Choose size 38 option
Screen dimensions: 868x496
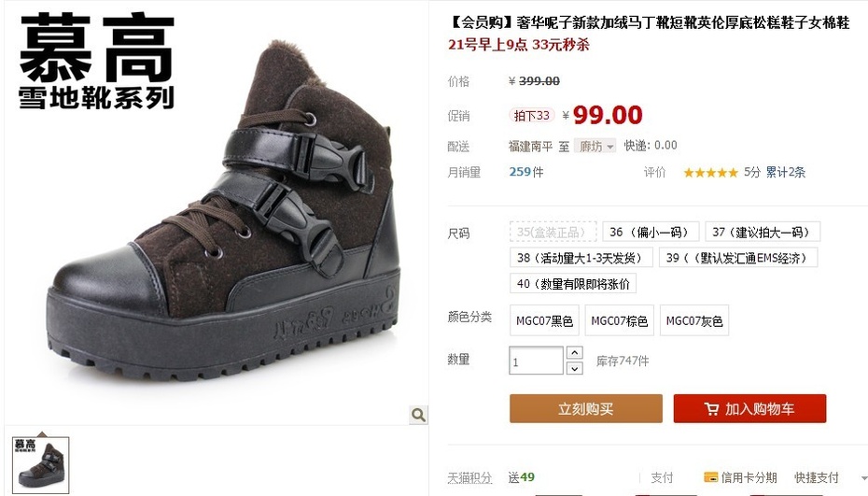click(x=581, y=258)
